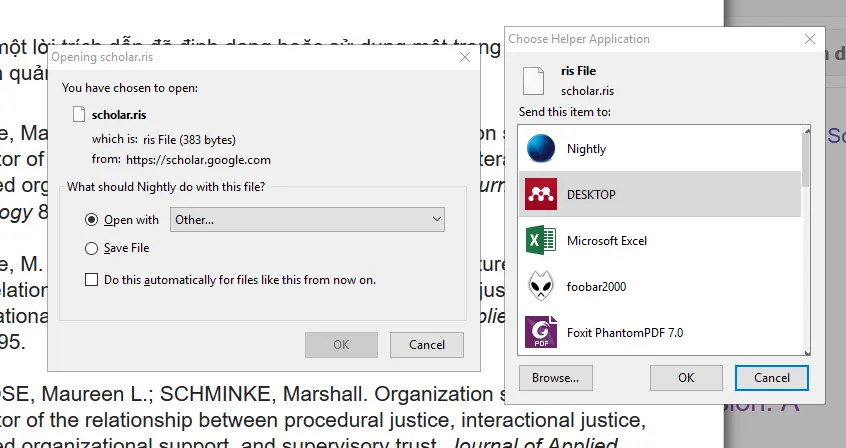Click the https://scholar.google.com source text
Viewport: 846px width, 448px height.
(x=199, y=160)
